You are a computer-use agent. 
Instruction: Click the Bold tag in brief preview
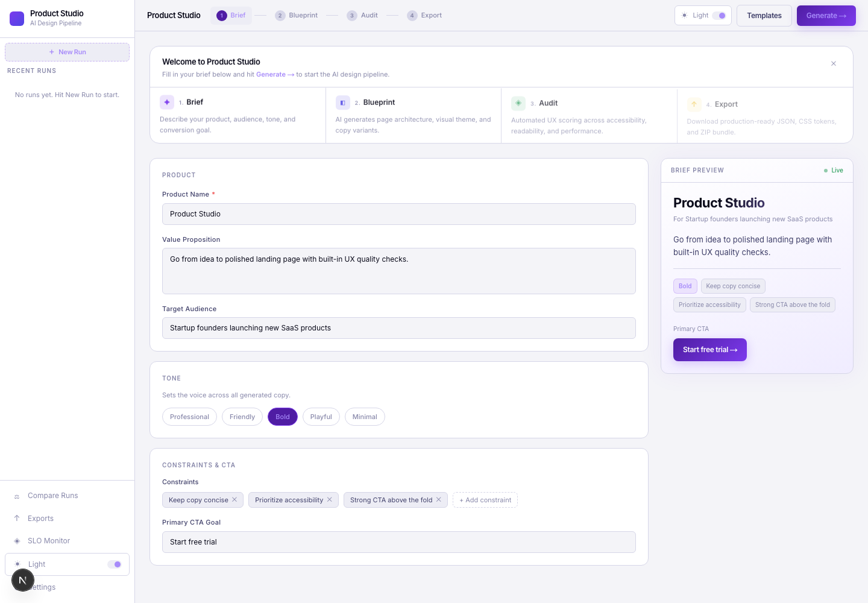click(685, 286)
